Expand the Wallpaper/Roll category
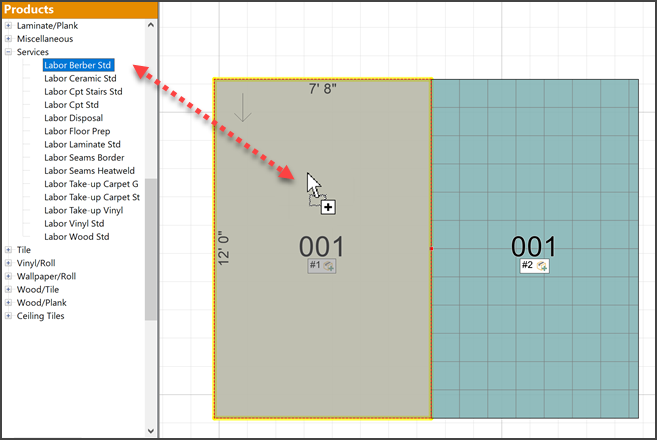 8,276
